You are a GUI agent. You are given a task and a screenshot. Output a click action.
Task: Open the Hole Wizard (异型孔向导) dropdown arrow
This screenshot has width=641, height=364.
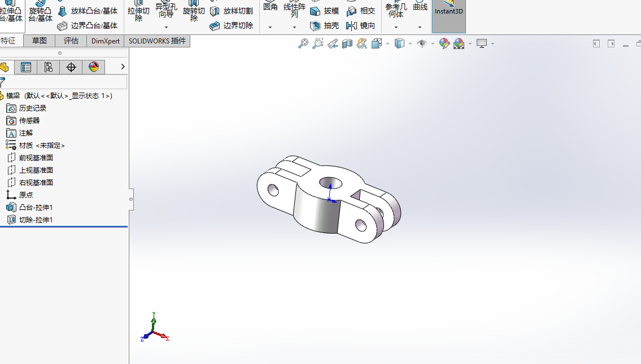point(166,28)
